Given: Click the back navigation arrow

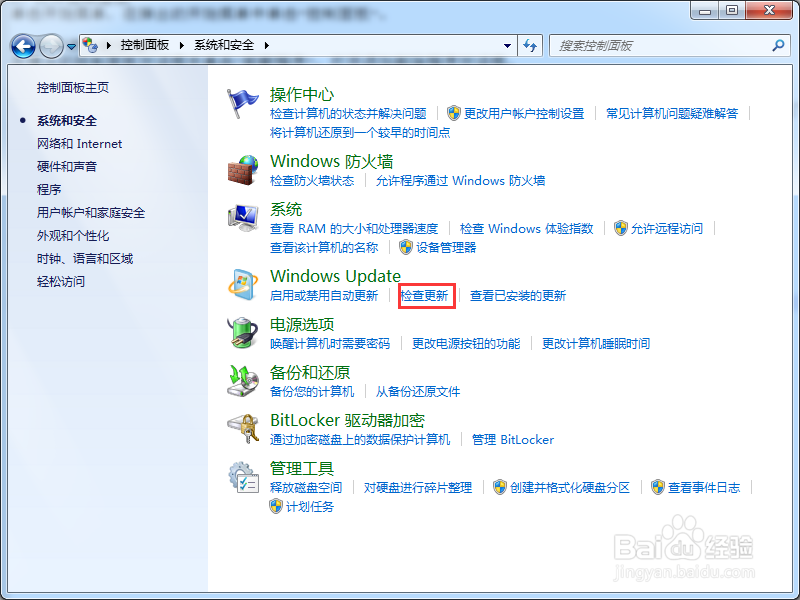Looking at the screenshot, I should 22,45.
